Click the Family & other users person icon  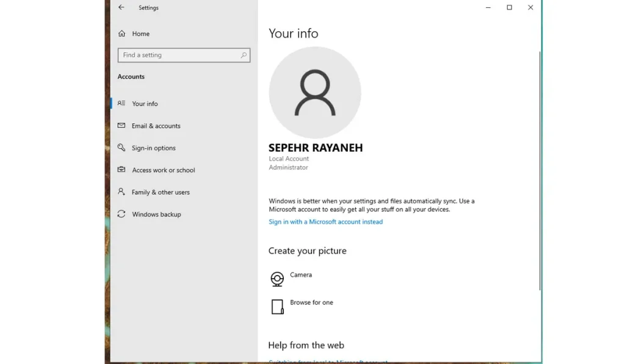(121, 192)
